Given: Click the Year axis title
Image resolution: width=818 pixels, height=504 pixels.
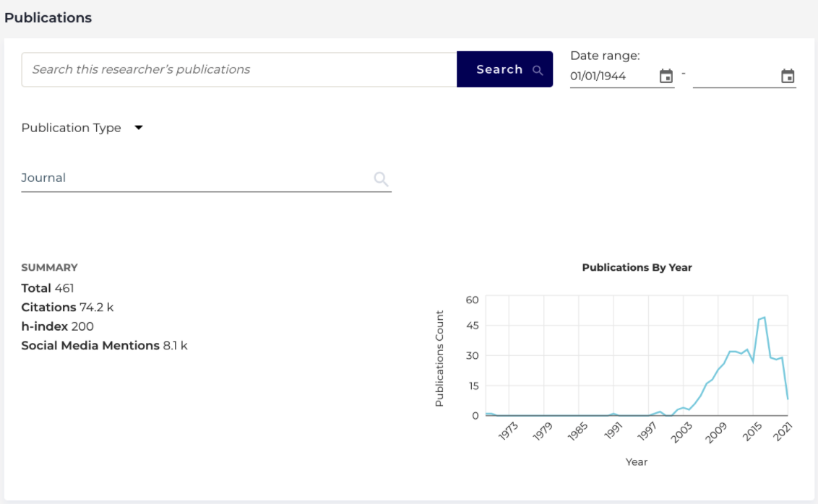Looking at the screenshot, I should click(637, 462).
